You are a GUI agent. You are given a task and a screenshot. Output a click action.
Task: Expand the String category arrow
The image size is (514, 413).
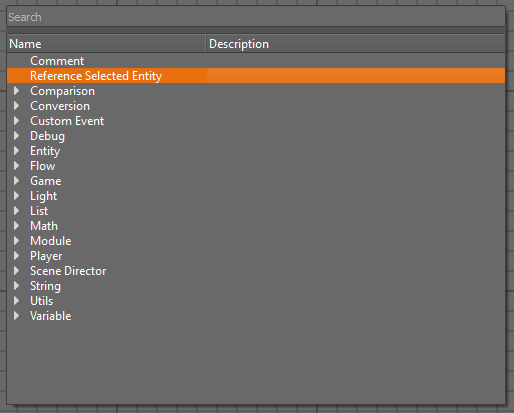pyautogui.click(x=16, y=286)
